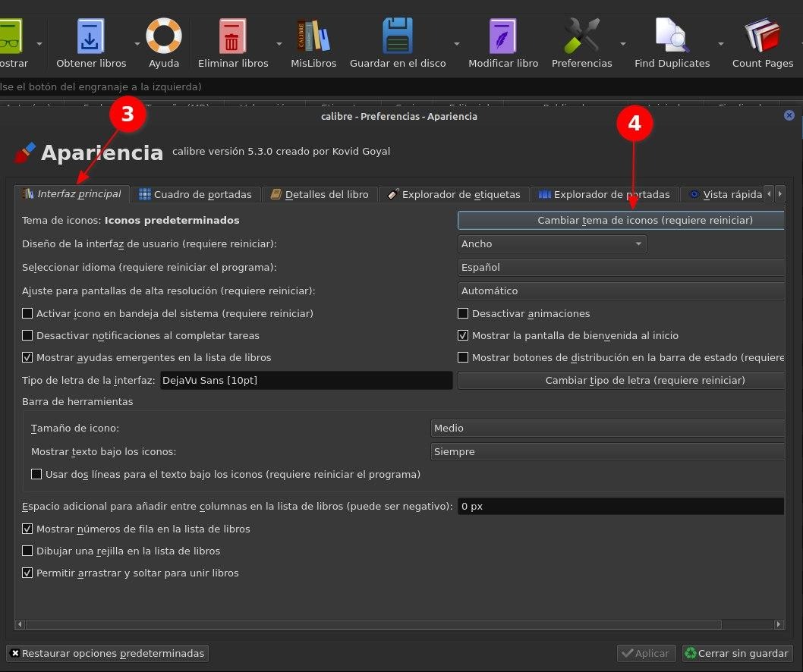The width and height of the screenshot is (803, 672).
Task: Expand the Guardar en el disco arrow
Action: (x=457, y=44)
